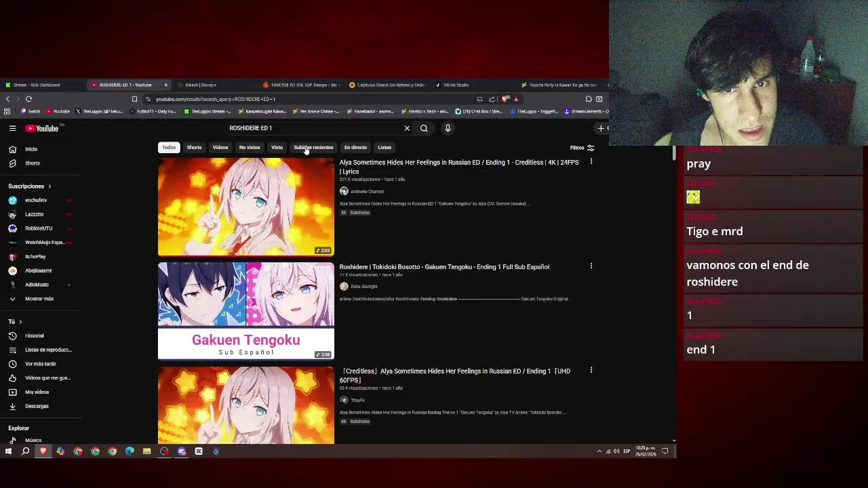Select the Subidos recientes chip

click(313, 147)
